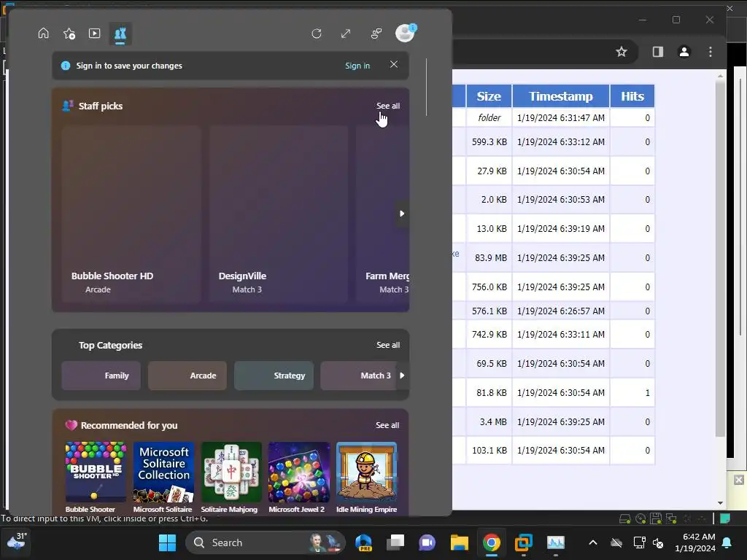
Task: Switch to Google Chrome on taskbar
Action: click(x=491, y=542)
